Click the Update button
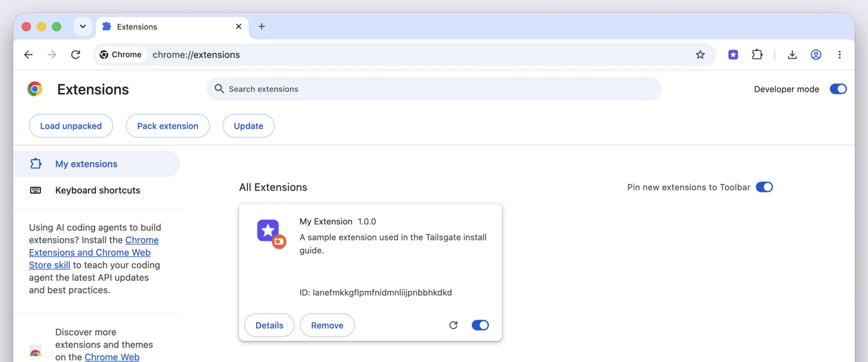868x362 pixels. [x=248, y=126]
